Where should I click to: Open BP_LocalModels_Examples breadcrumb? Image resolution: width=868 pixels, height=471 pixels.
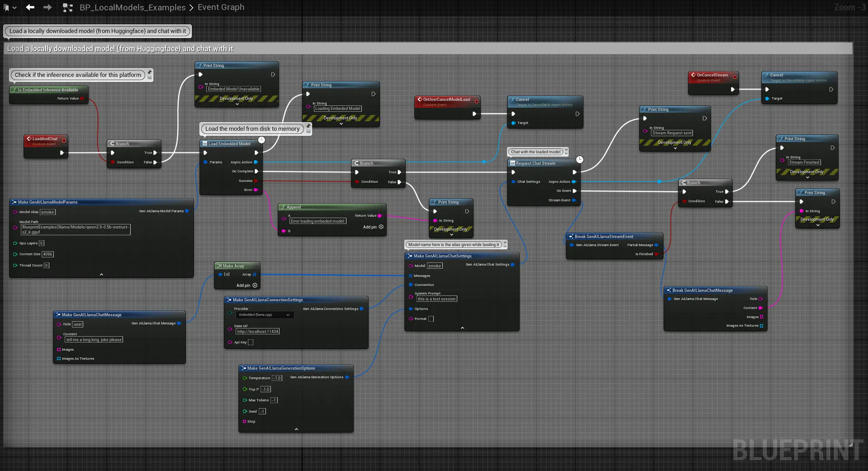pyautogui.click(x=133, y=8)
